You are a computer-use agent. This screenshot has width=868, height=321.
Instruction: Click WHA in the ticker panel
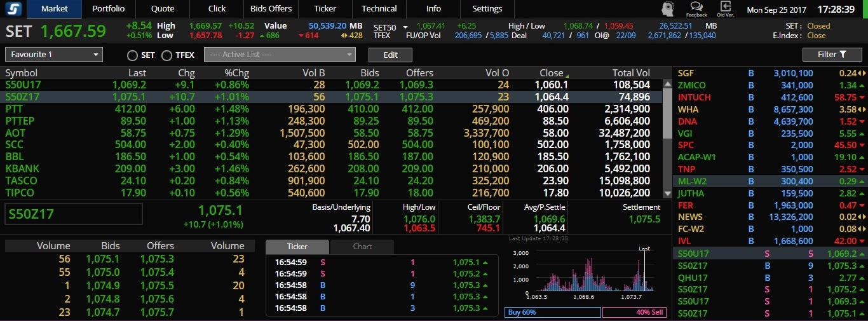pyautogui.click(x=688, y=110)
